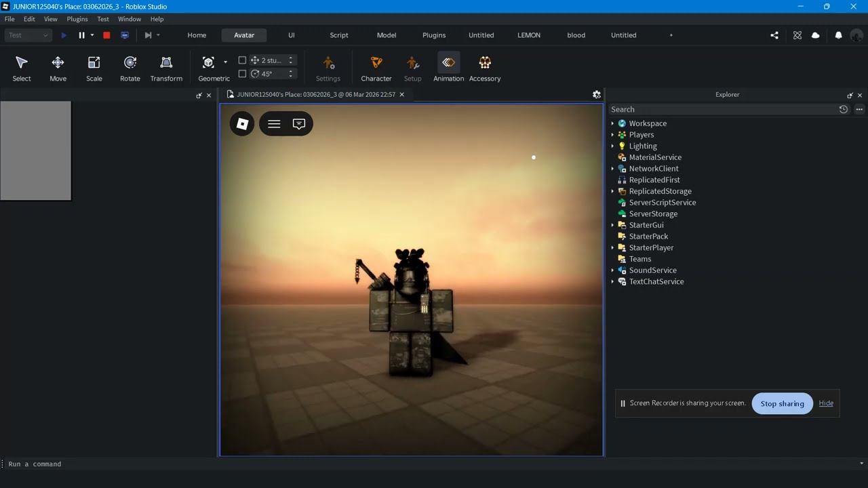Pause the running test
The image size is (868, 488).
[81, 35]
